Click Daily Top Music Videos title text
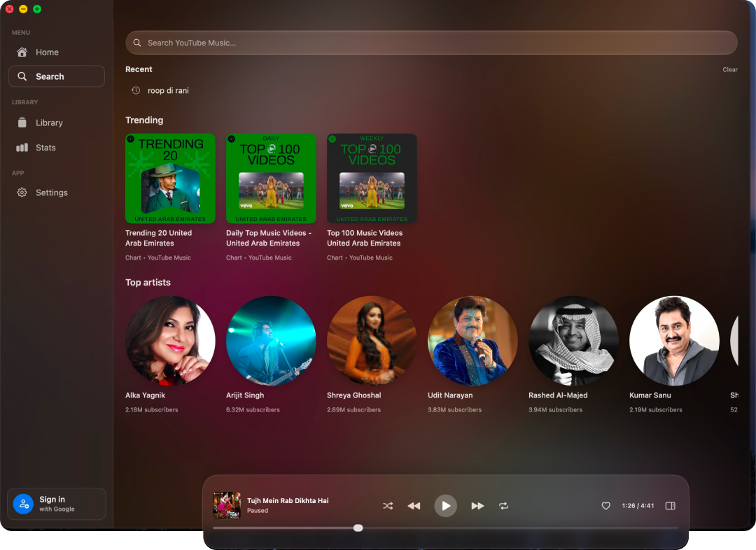756x550 pixels. tap(269, 238)
